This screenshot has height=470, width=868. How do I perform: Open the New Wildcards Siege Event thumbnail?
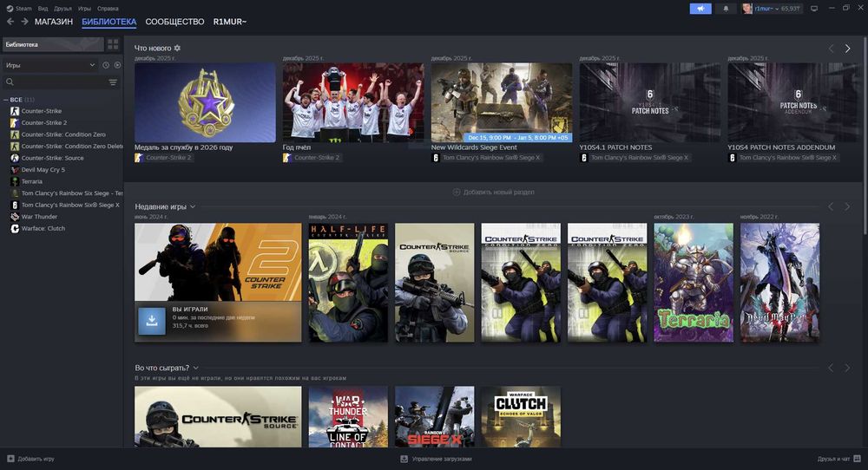point(502,102)
